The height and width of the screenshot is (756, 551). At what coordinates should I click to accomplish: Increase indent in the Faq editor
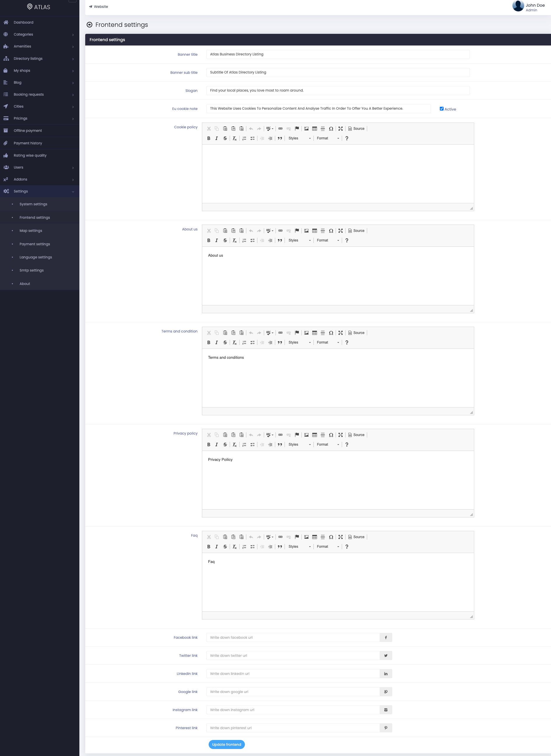tap(270, 547)
